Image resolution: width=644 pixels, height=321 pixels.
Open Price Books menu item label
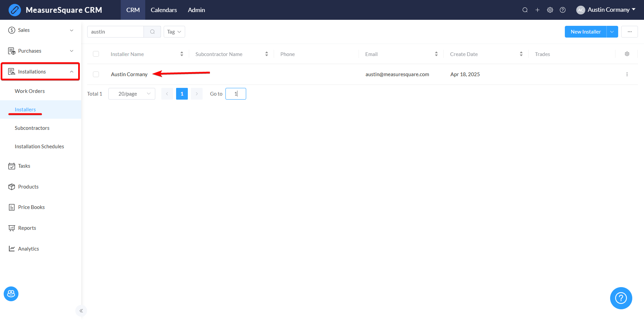point(31,207)
